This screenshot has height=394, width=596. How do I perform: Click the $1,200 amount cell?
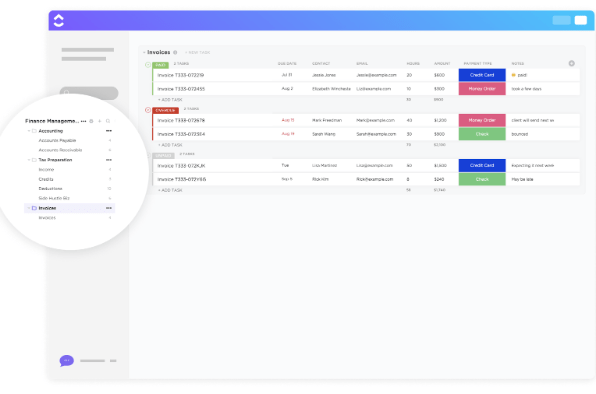point(440,120)
